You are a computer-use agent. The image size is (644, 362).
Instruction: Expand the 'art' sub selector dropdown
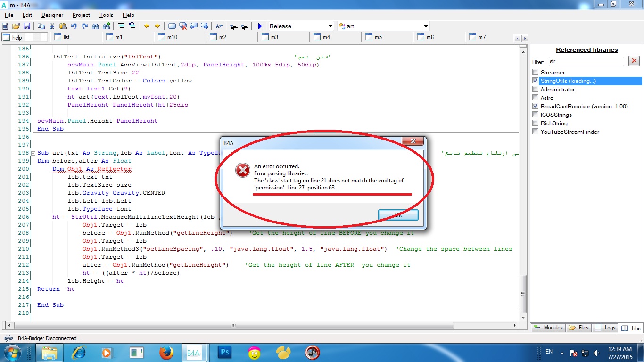(x=426, y=26)
